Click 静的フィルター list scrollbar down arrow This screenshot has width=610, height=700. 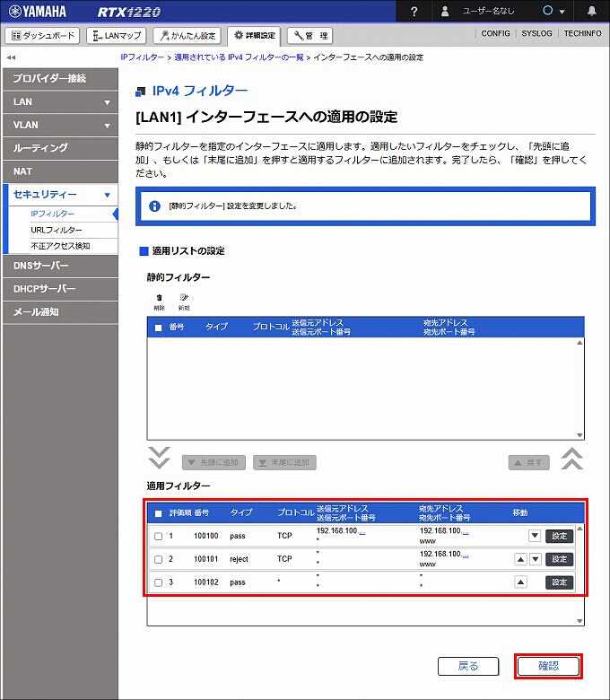point(579,435)
